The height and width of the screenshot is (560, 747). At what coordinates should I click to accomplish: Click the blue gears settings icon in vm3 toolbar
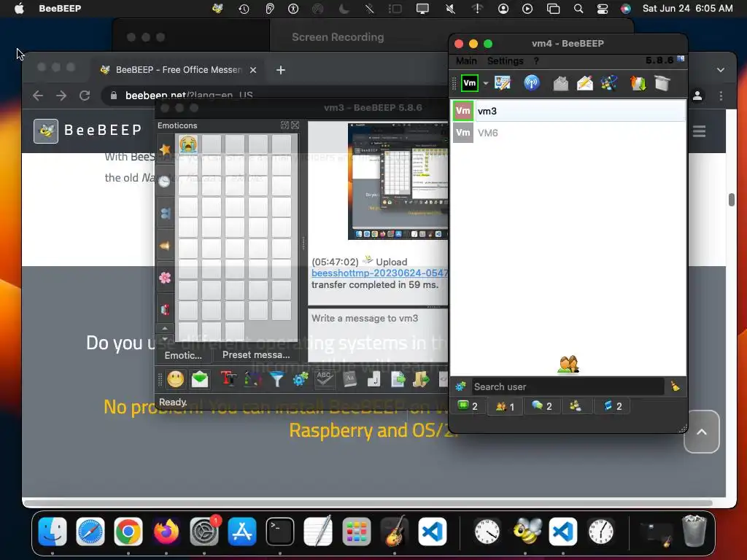click(301, 379)
